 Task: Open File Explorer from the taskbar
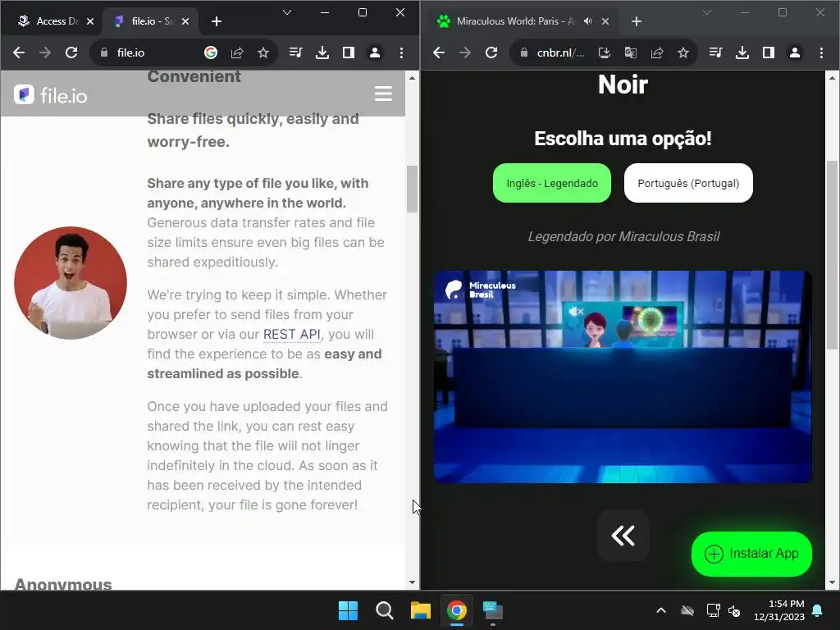(x=421, y=610)
